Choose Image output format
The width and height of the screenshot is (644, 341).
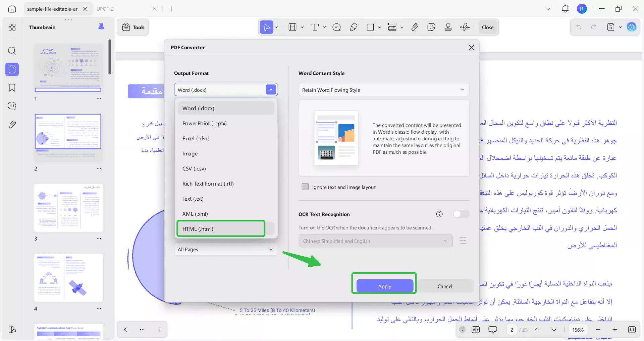(x=226, y=153)
